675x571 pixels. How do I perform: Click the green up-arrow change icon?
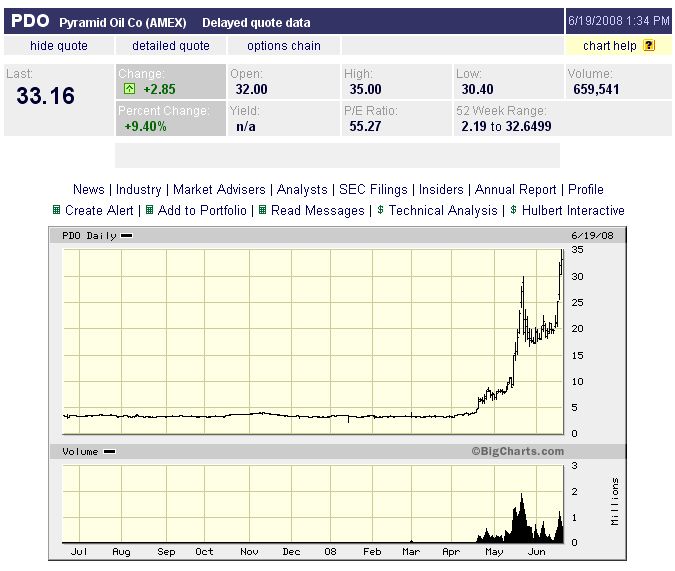pos(129,89)
